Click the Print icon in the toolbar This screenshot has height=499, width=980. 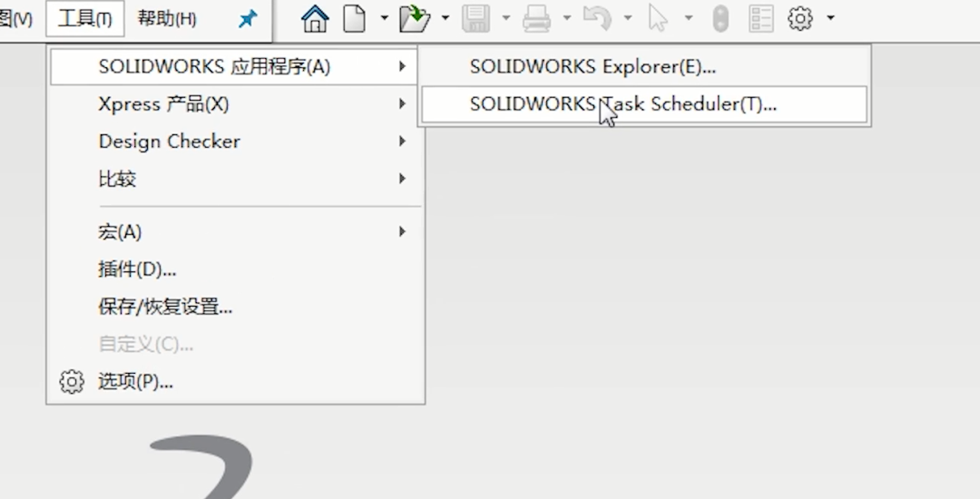pyautogui.click(x=536, y=19)
